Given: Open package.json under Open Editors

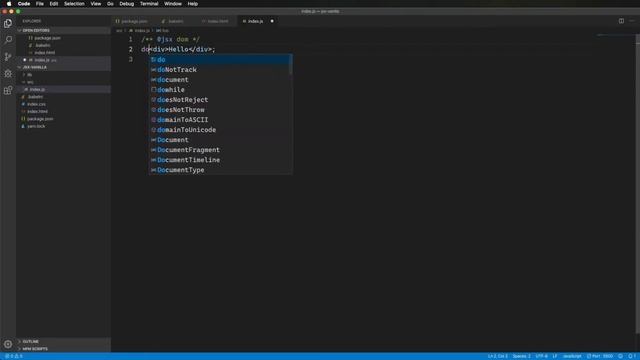Looking at the screenshot, I should point(63,38).
